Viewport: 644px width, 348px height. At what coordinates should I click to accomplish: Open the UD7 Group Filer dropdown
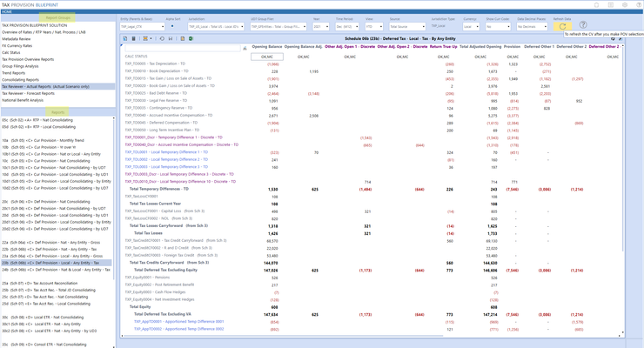(x=278, y=26)
